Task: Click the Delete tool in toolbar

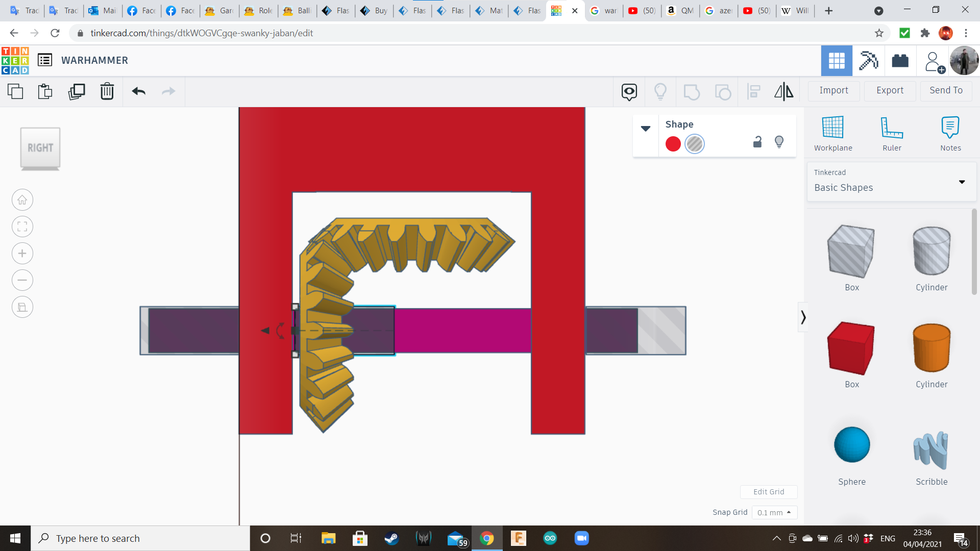Action: 107,91
